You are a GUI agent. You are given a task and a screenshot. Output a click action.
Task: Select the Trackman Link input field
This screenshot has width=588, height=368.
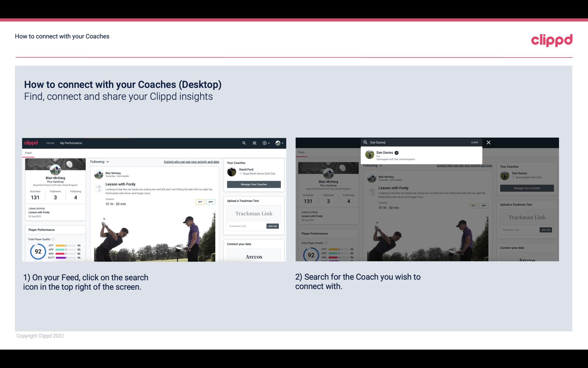pos(246,226)
